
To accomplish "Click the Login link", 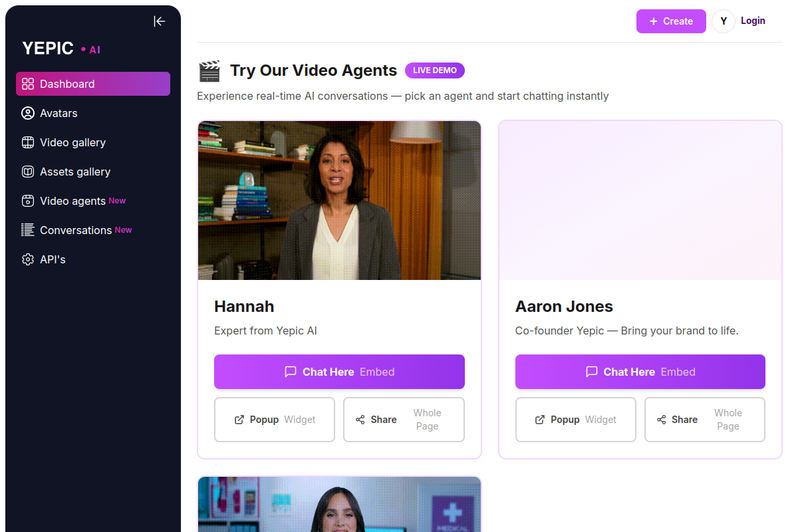I will [753, 21].
